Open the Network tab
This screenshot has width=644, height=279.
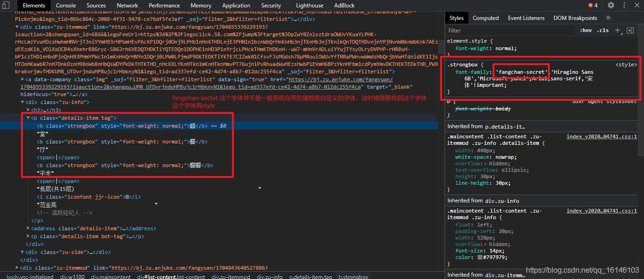127,6
